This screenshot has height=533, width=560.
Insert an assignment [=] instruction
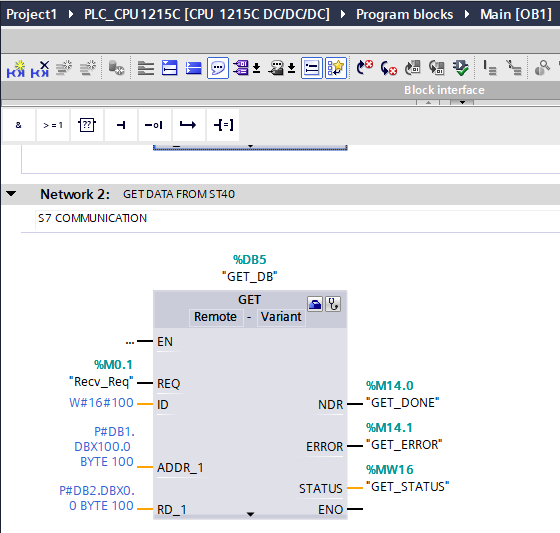pos(223,125)
